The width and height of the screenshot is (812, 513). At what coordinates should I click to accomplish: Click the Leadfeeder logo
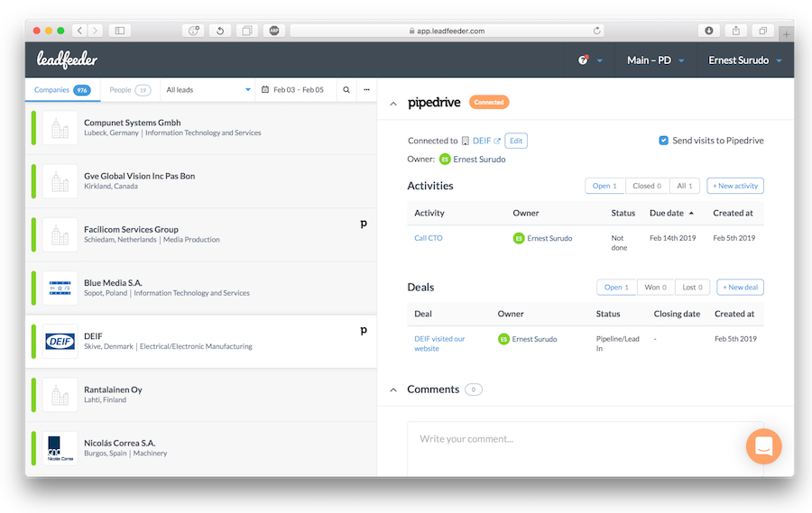(x=67, y=60)
